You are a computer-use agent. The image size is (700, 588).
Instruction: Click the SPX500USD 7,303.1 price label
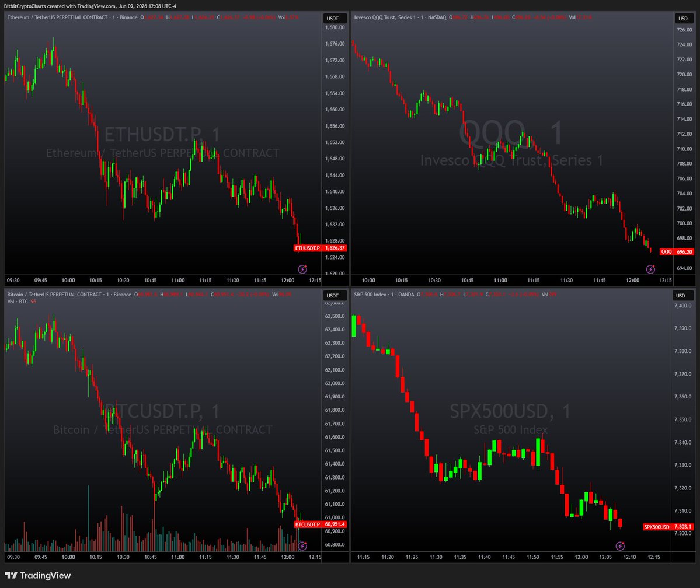coord(668,527)
